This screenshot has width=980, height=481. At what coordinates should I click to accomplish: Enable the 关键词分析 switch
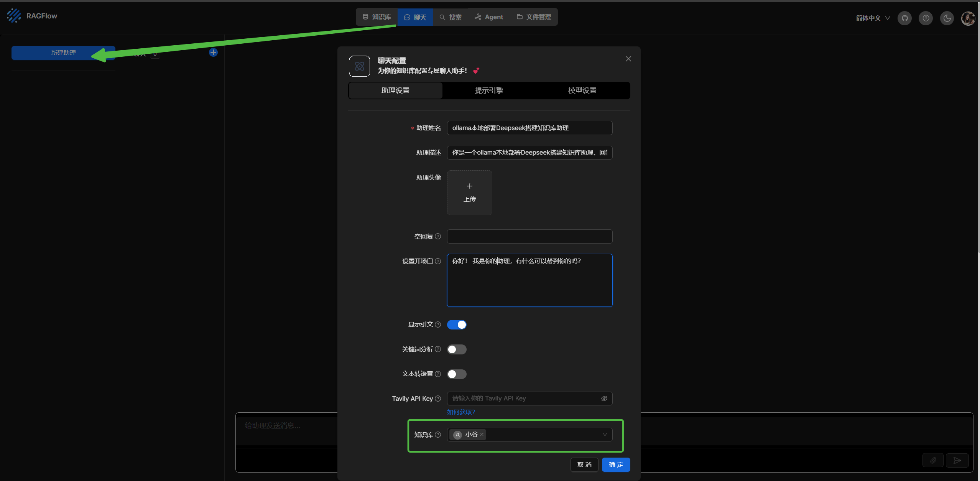457,349
